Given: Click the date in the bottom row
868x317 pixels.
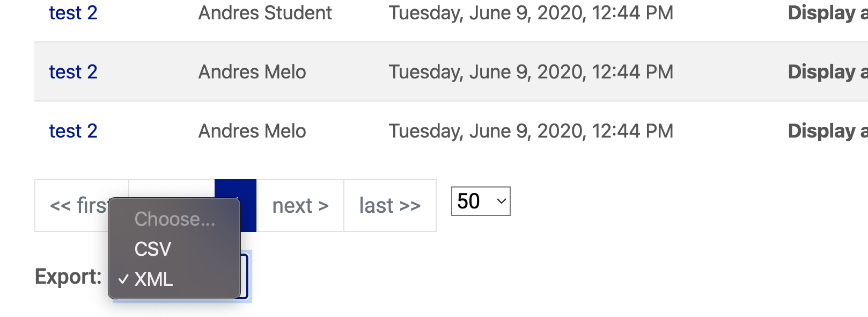Looking at the screenshot, I should tap(531, 131).
